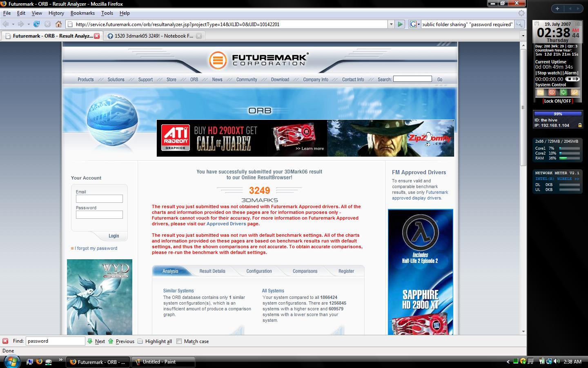Screen dimensions: 588x368
Task: Toggle Lock ON/OFF in sidebar gadget
Action: (x=557, y=101)
